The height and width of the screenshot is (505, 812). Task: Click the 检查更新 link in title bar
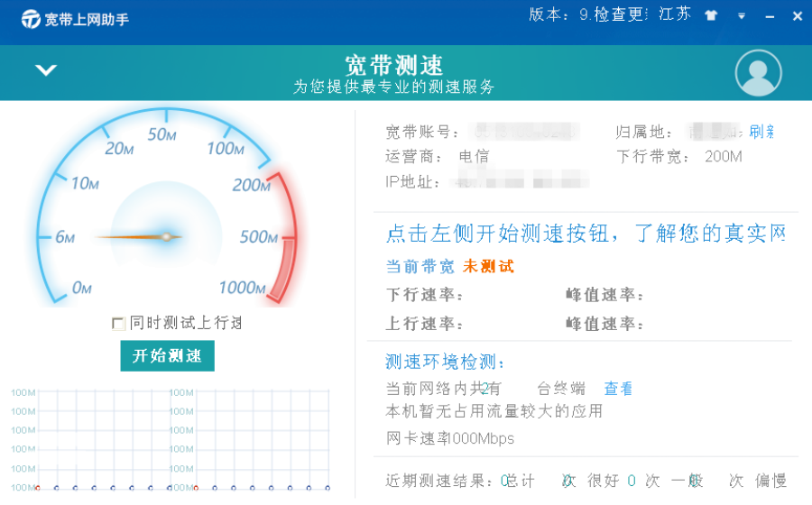[x=621, y=14]
